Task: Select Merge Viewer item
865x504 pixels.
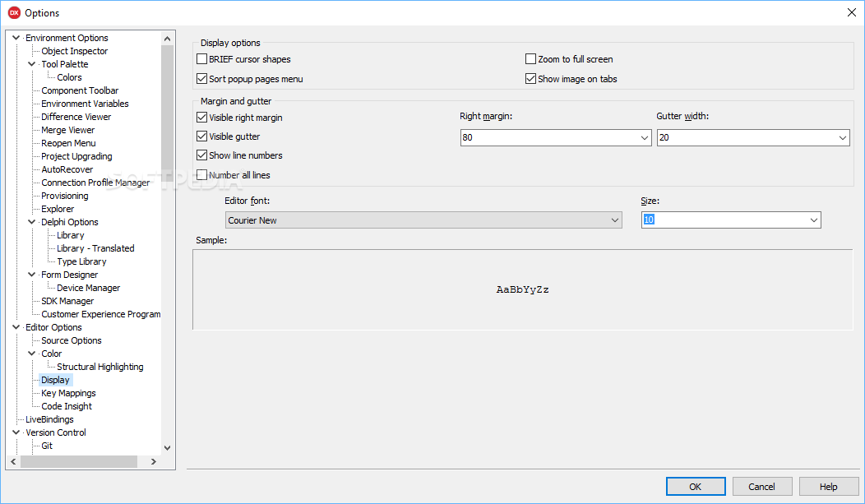Action: pos(68,130)
